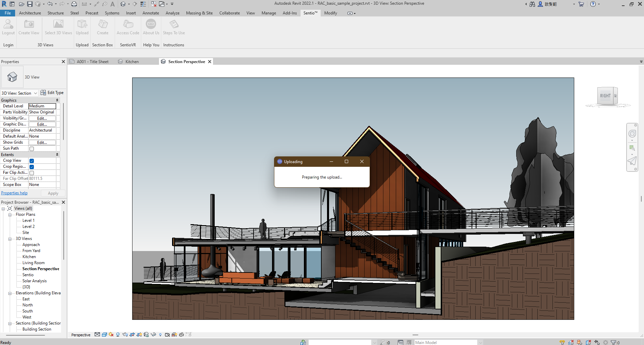Viewport: 644px width, 345px height.
Task: Open the Massing & Site ribbon tab
Action: [x=199, y=13]
